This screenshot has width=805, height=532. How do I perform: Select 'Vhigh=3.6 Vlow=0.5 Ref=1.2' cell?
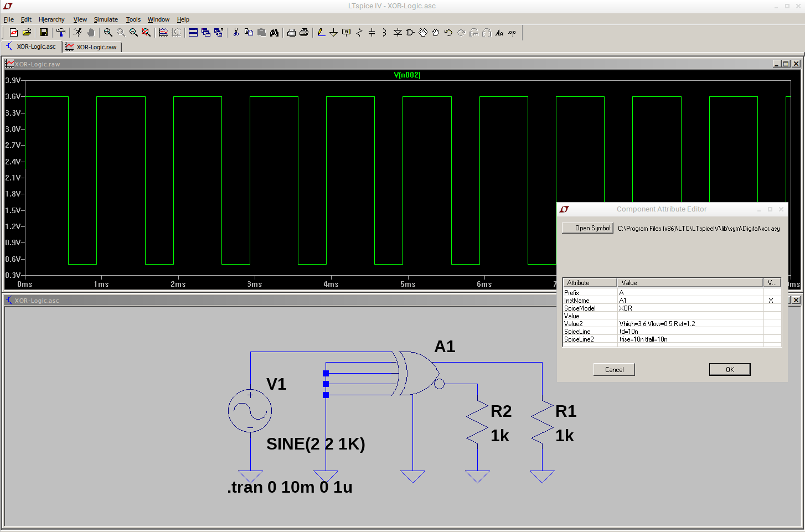pyautogui.click(x=690, y=324)
